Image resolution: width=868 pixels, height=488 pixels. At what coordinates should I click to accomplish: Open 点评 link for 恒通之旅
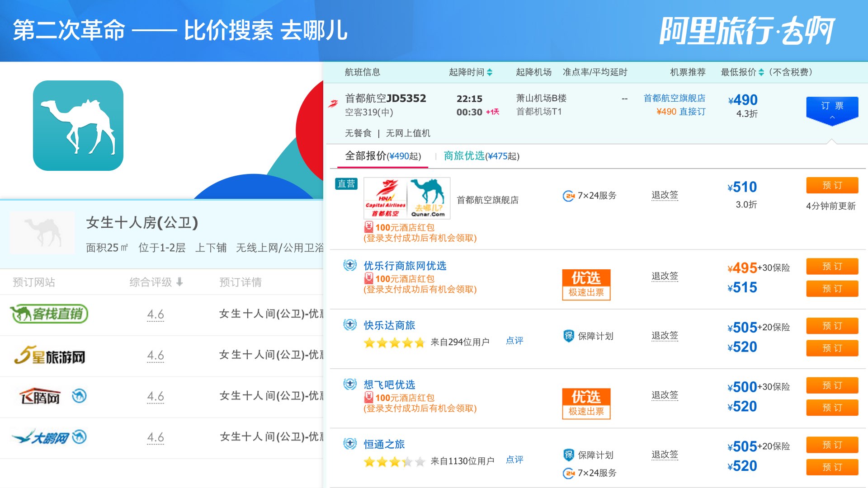(514, 460)
